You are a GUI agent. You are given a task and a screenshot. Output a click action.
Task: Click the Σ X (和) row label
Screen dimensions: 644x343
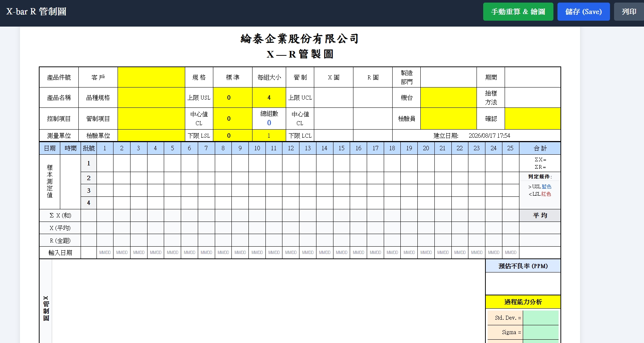point(60,215)
